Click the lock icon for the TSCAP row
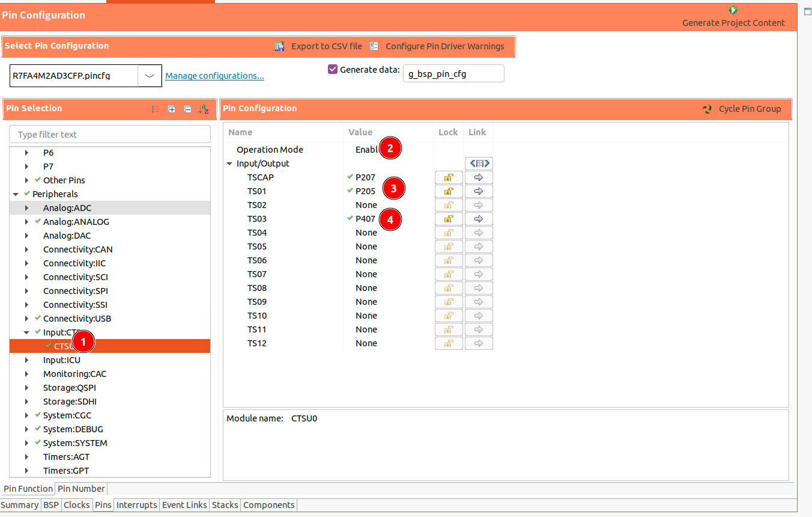 [x=449, y=177]
